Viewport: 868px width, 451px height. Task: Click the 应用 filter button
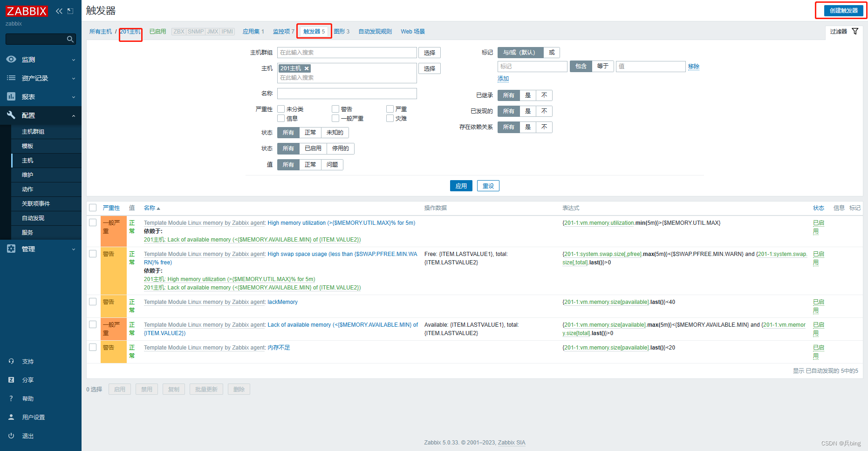tap(461, 186)
